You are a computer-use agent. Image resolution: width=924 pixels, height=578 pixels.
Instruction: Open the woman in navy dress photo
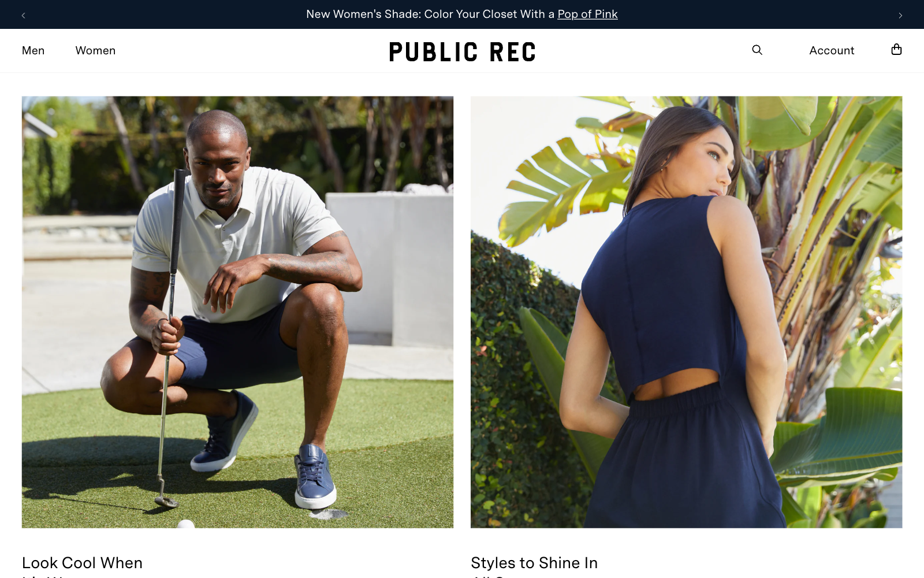tap(686, 312)
